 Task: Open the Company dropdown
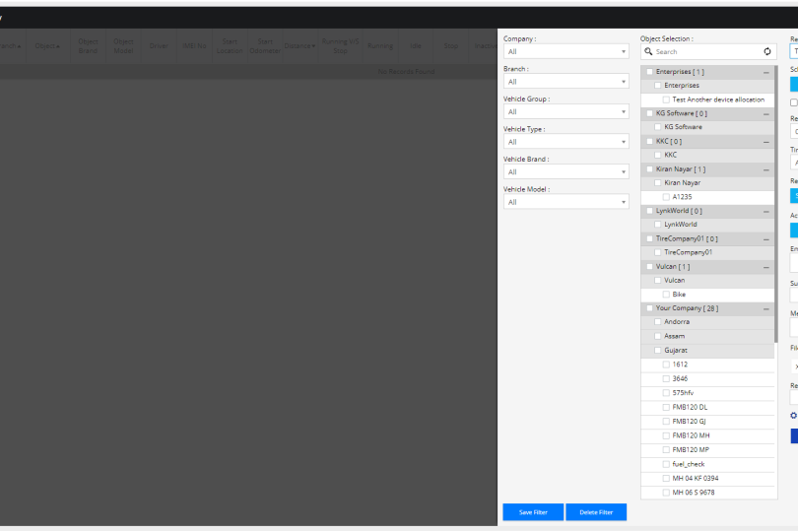point(565,51)
